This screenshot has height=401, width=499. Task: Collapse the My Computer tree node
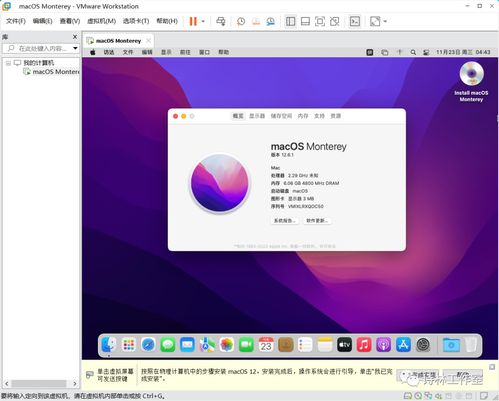click(8, 63)
